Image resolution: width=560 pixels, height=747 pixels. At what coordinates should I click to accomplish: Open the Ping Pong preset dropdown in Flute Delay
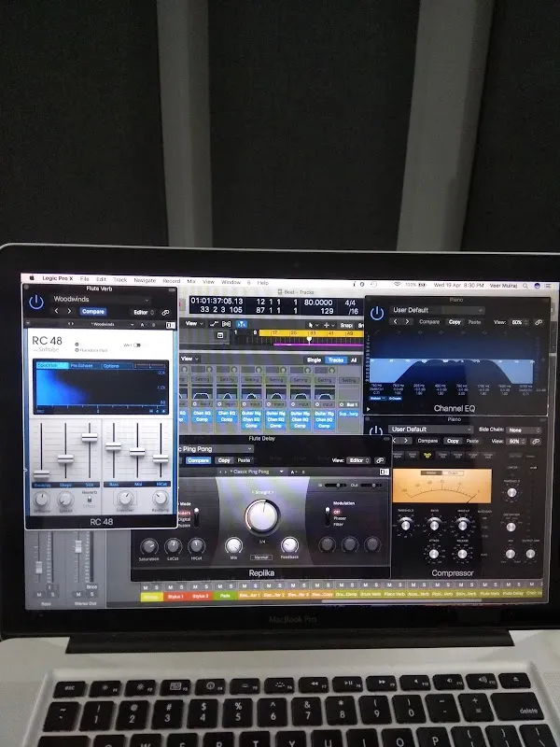click(216, 449)
